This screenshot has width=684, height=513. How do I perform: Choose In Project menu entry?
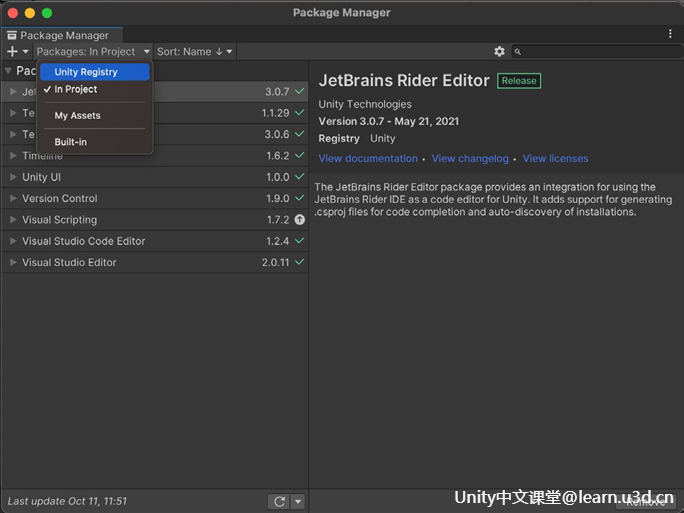[95, 89]
